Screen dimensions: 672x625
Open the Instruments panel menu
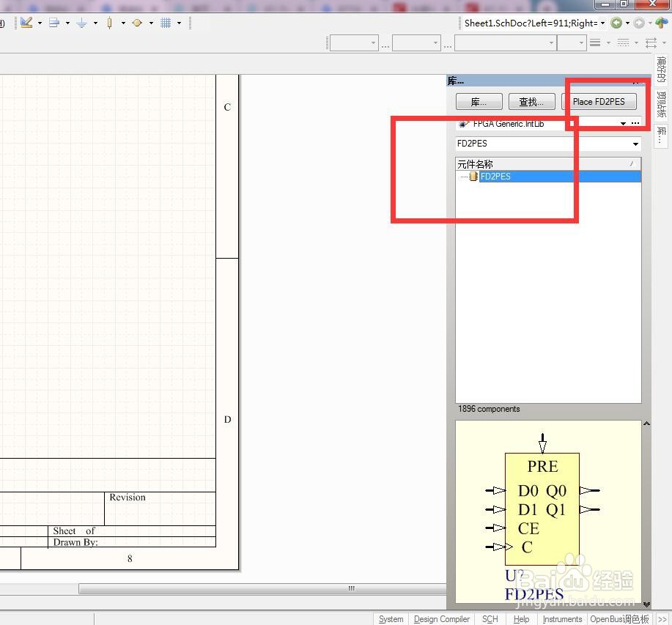[562, 619]
